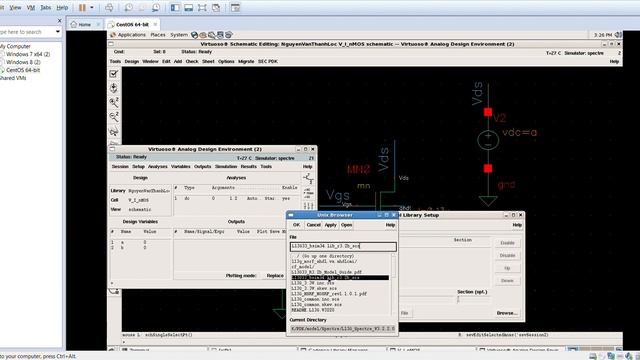Click Apply in the Unix Browser dialog
640x360 pixels.
click(x=331, y=225)
